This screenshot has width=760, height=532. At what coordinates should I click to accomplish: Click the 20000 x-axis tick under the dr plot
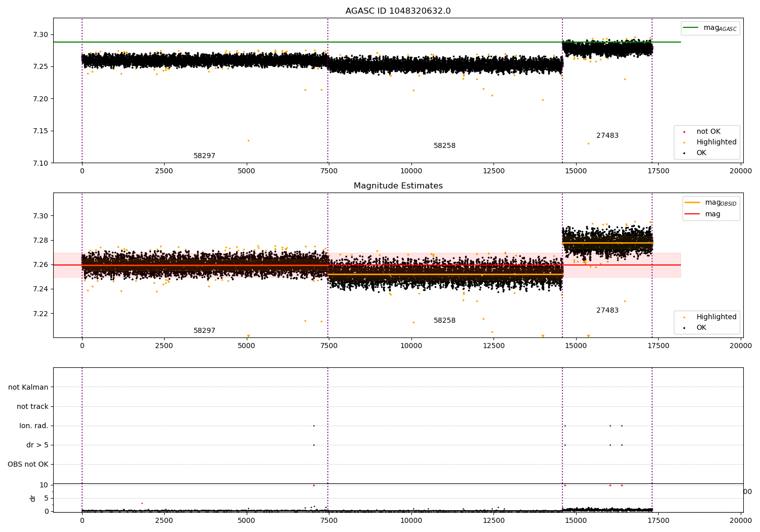tap(740, 521)
